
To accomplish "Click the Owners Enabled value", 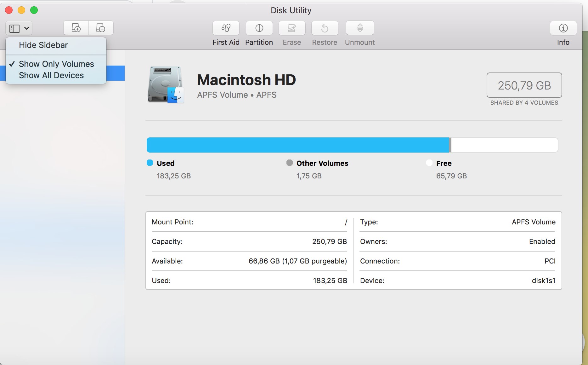I will 542,242.
